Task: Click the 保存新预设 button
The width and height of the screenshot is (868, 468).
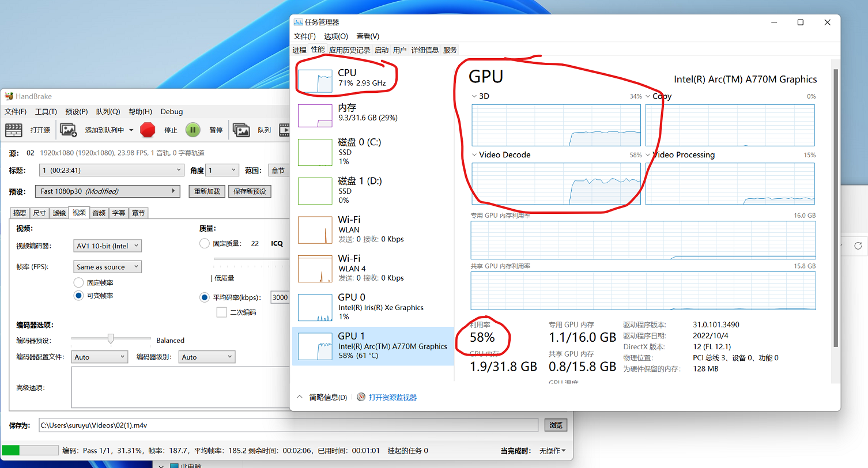Action: tap(250, 191)
